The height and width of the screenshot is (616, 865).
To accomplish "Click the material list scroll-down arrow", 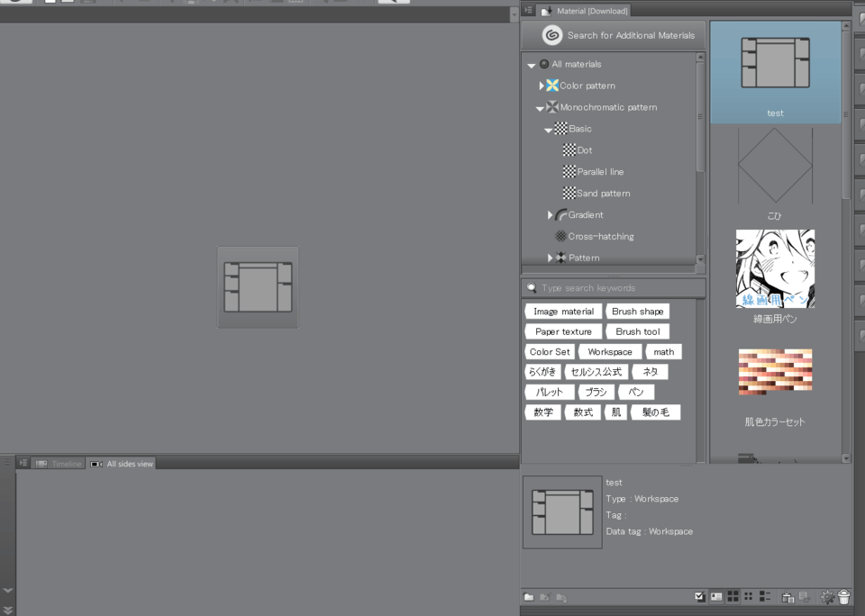I will [846, 458].
